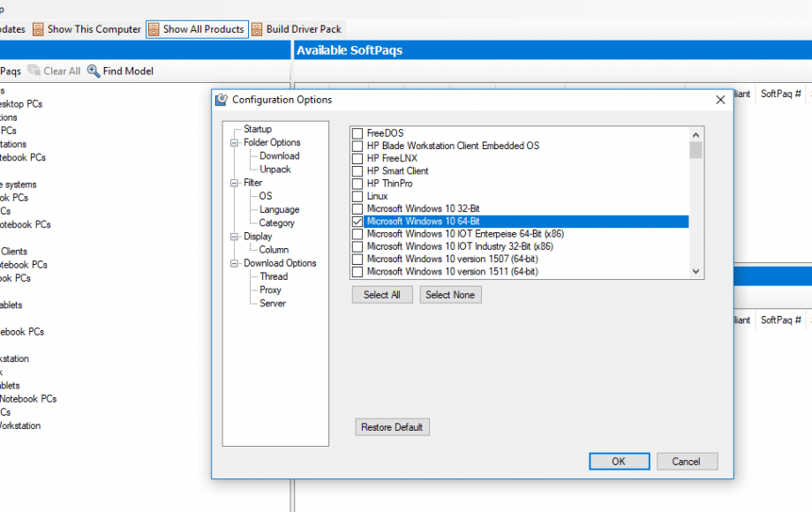Click the OS list scroll up arrow
The image size is (812, 512).
click(696, 134)
